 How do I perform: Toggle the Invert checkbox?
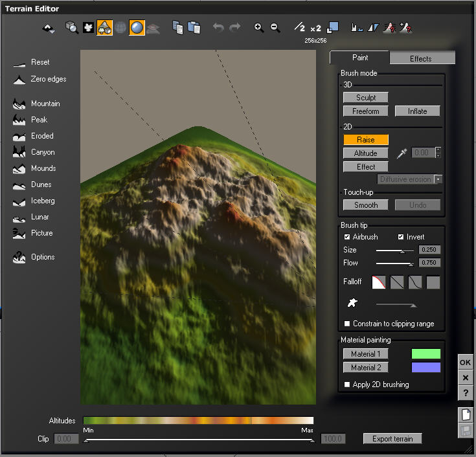tap(401, 237)
